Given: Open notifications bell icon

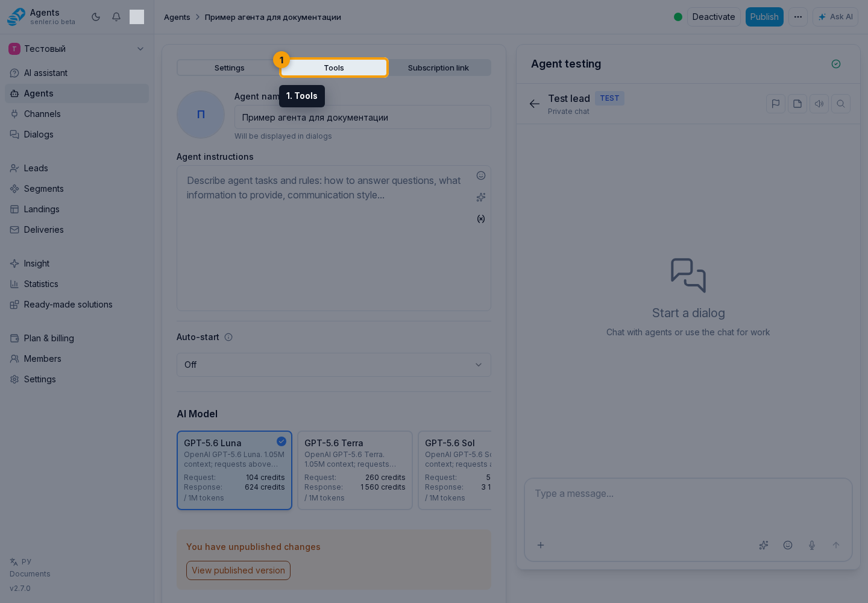Looking at the screenshot, I should [x=116, y=17].
